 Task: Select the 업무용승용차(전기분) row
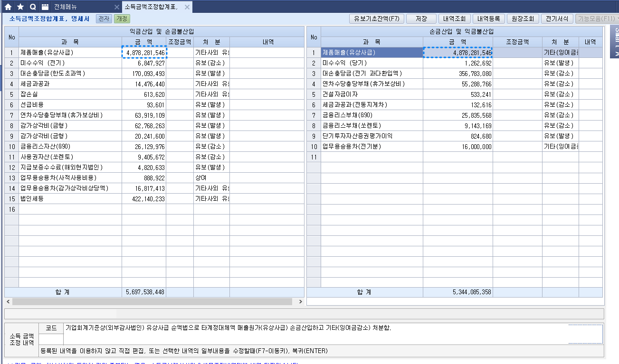coord(455,147)
